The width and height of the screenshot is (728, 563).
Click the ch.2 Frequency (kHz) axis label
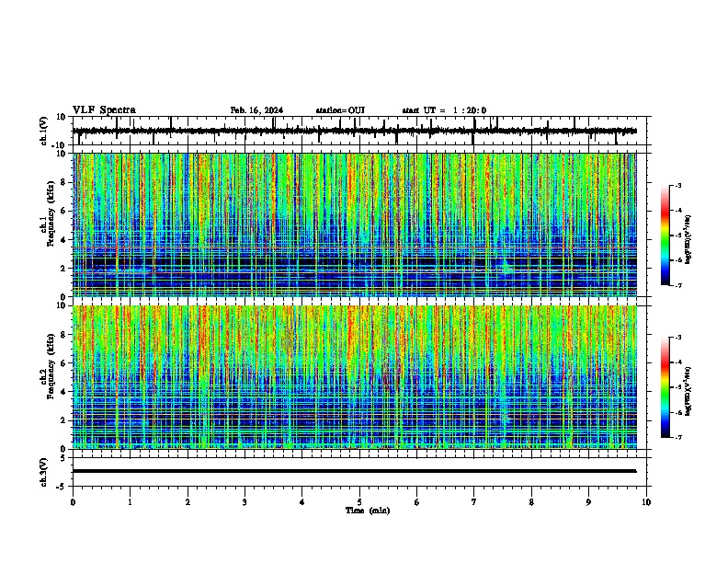[48, 365]
